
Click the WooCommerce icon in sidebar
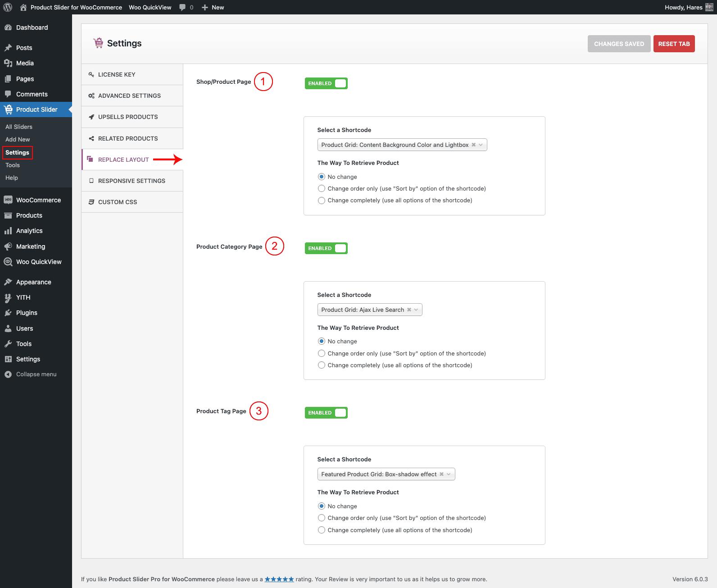[x=8, y=200]
